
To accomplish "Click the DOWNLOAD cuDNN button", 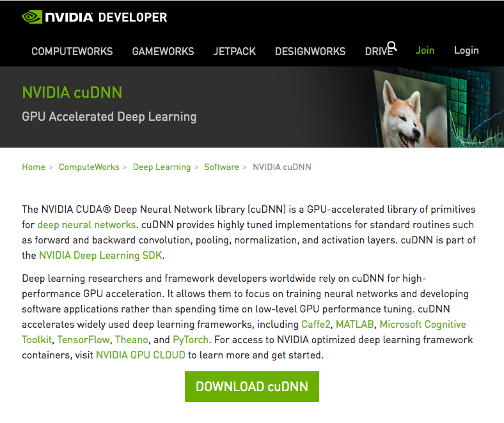I will coord(252,387).
